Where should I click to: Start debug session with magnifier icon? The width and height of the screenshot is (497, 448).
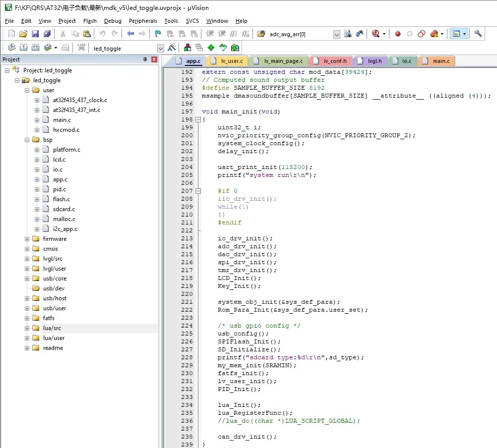pyautogui.click(x=375, y=34)
